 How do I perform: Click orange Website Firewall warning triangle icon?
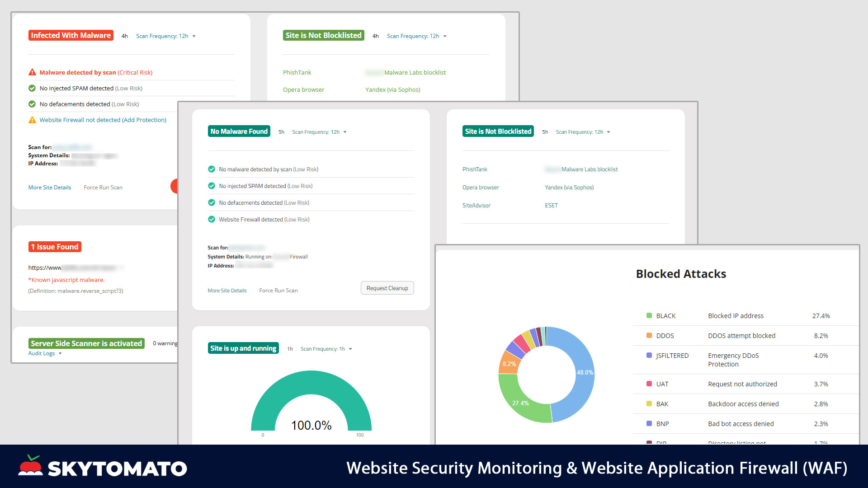coord(32,120)
